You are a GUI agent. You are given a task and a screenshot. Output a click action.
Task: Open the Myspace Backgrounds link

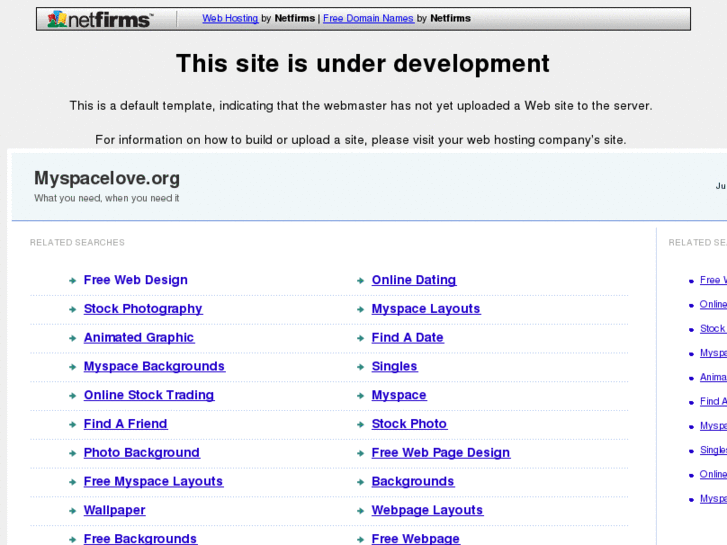click(154, 366)
